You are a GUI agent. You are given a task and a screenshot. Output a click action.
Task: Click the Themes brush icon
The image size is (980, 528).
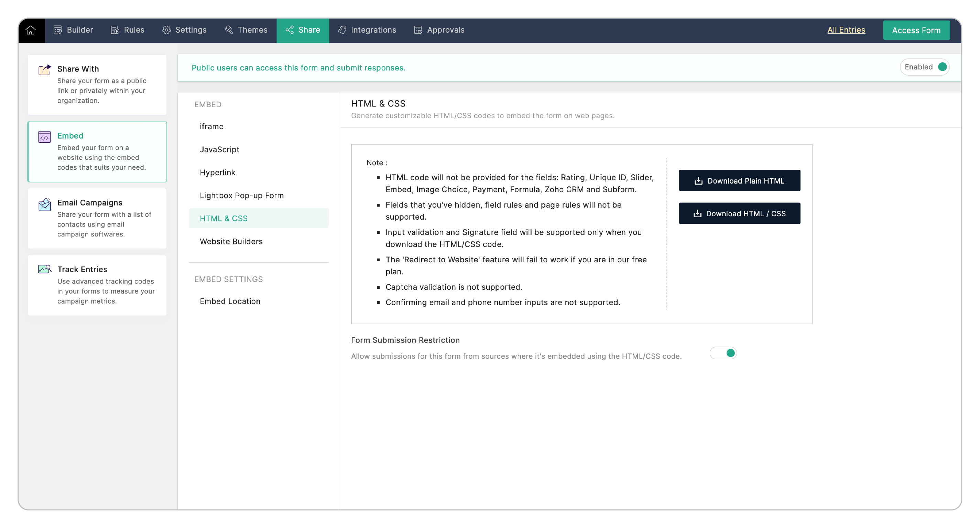click(229, 30)
